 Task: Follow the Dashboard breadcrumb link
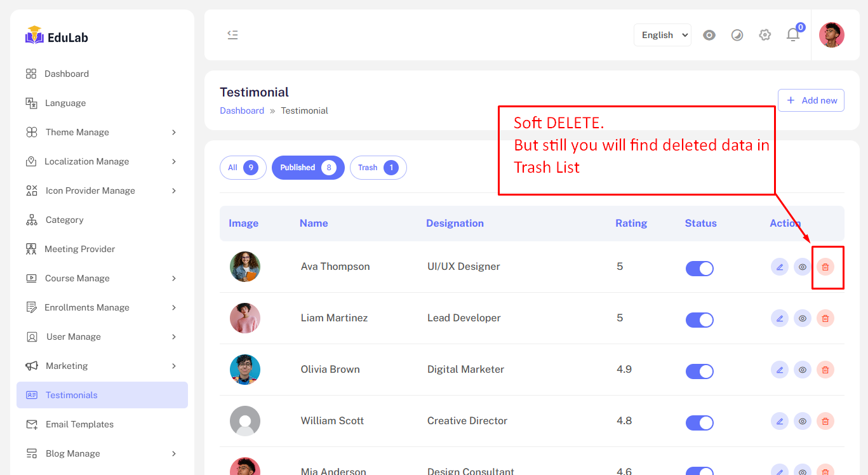[x=242, y=110]
